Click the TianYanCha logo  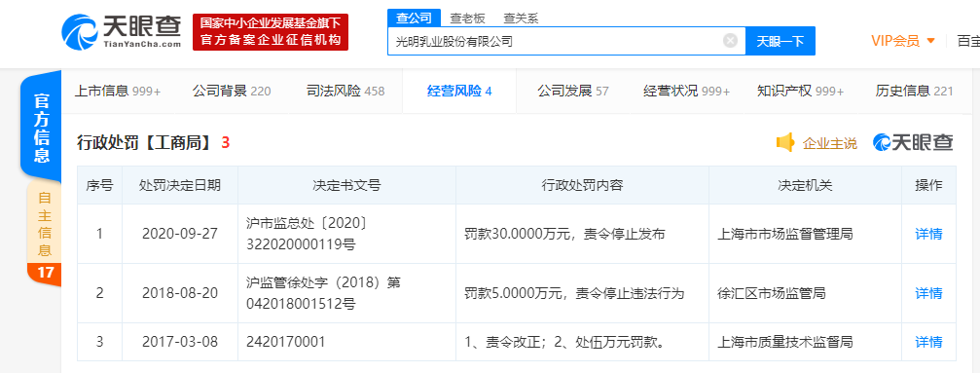[x=122, y=31]
